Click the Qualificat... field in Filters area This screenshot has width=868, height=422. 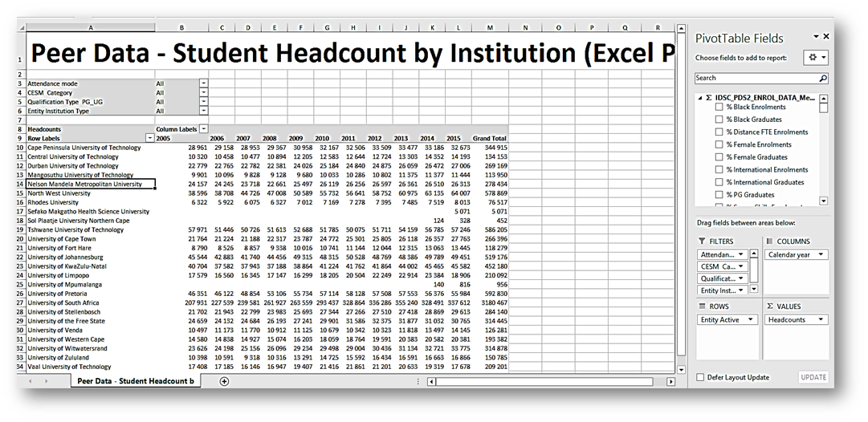[723, 278]
